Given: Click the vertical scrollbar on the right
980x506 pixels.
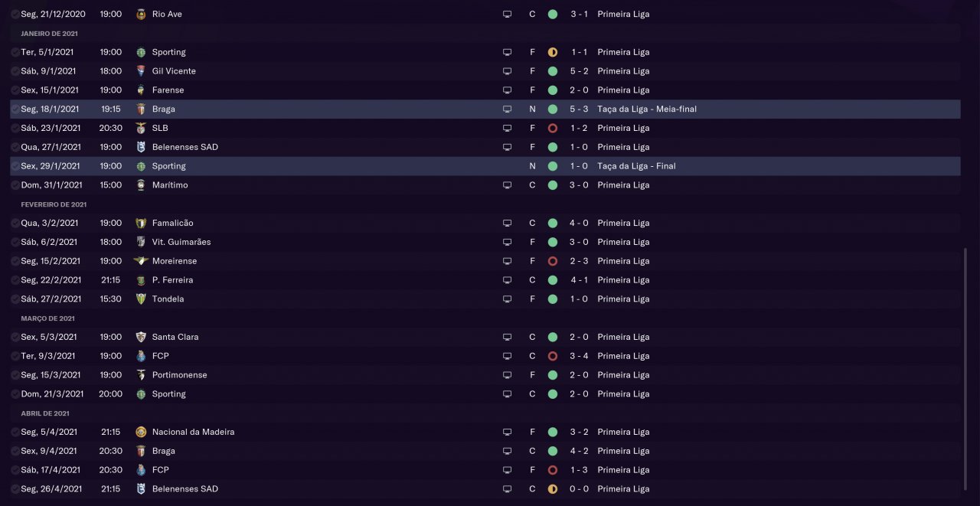Looking at the screenshot, I should pyautogui.click(x=965, y=367).
